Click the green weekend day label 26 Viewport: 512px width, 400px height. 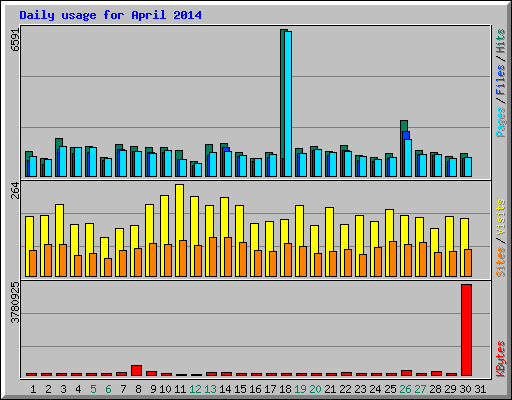point(405,389)
